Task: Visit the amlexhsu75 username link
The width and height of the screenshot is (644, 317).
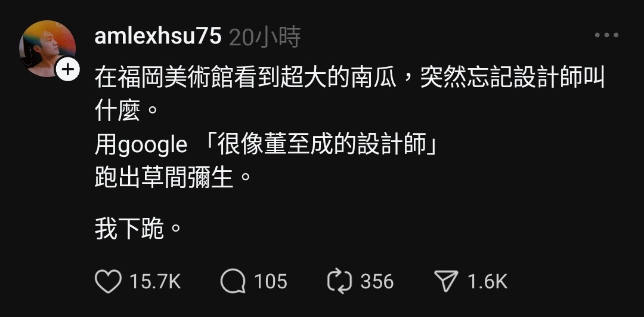Action: tap(158, 36)
